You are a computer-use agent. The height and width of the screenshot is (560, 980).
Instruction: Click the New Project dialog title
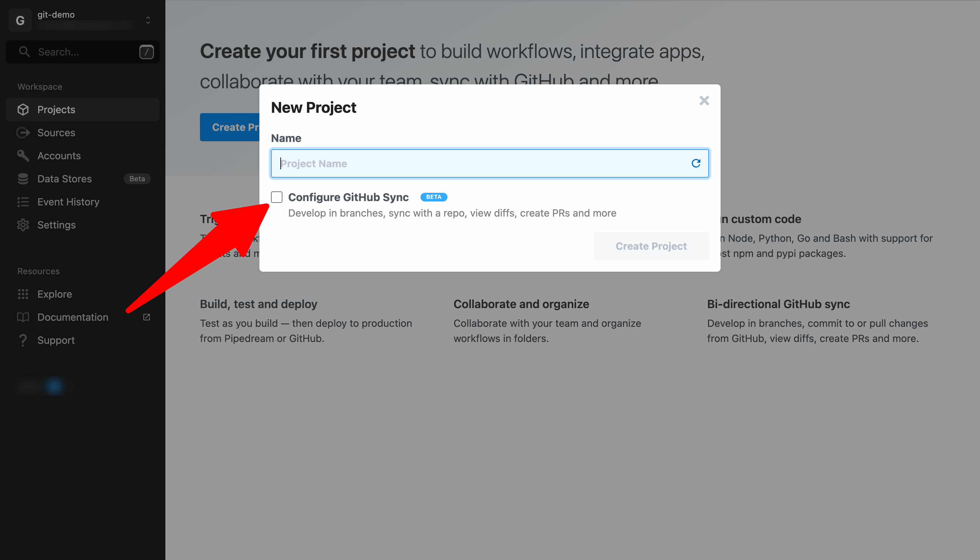click(x=313, y=108)
